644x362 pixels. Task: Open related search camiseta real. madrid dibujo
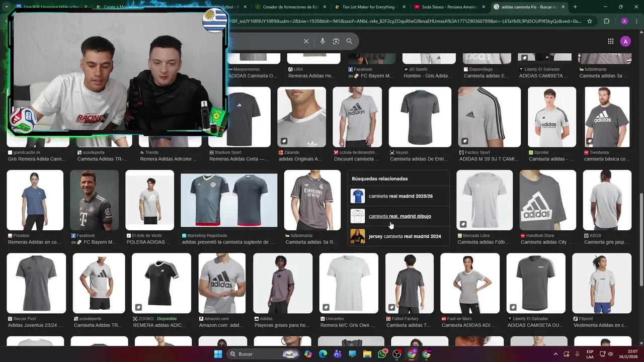click(x=398, y=216)
